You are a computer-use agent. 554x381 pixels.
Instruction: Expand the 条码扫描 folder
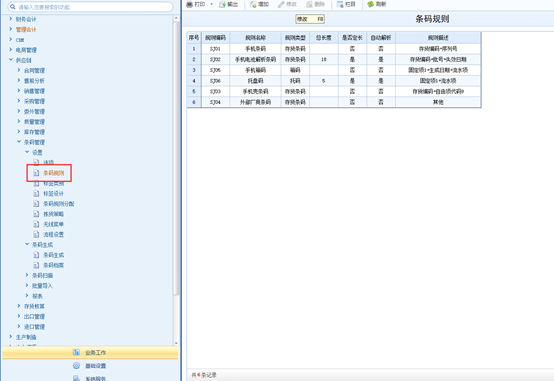(x=27, y=275)
